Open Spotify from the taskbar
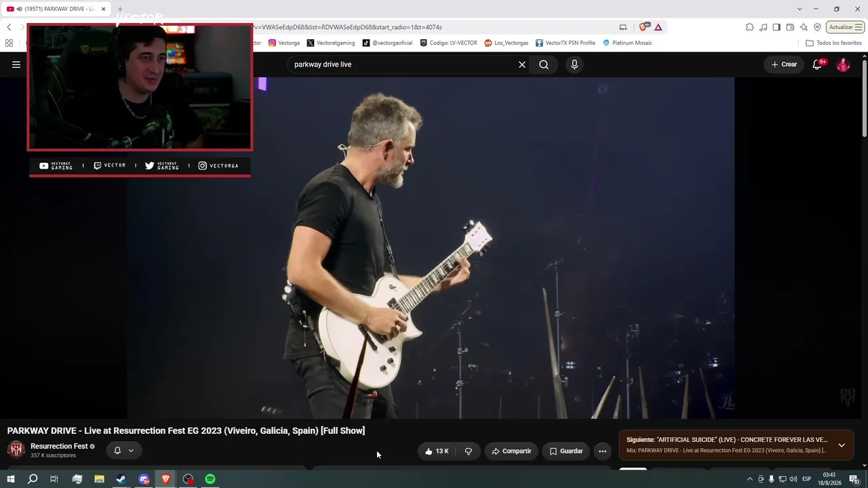Screen dimensions: 868x488 coord(210,479)
